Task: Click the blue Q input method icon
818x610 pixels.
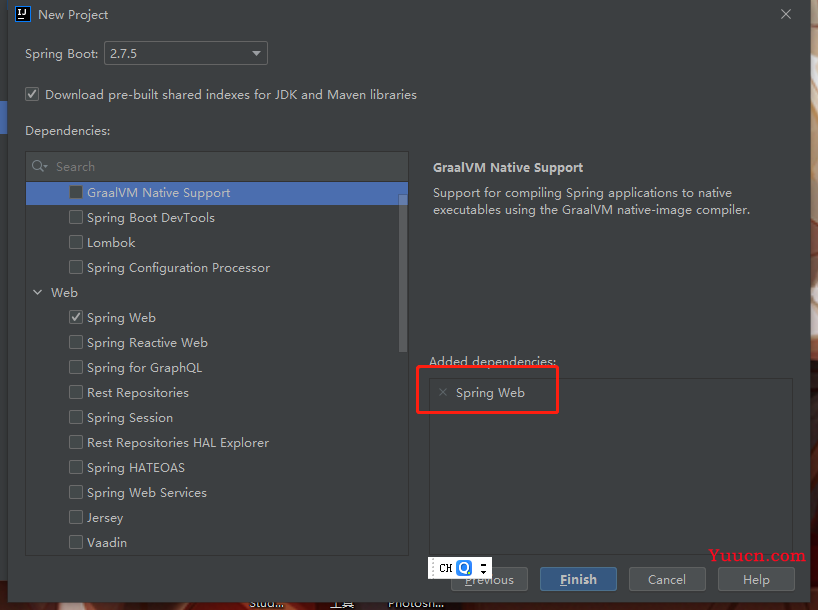Action: (464, 568)
